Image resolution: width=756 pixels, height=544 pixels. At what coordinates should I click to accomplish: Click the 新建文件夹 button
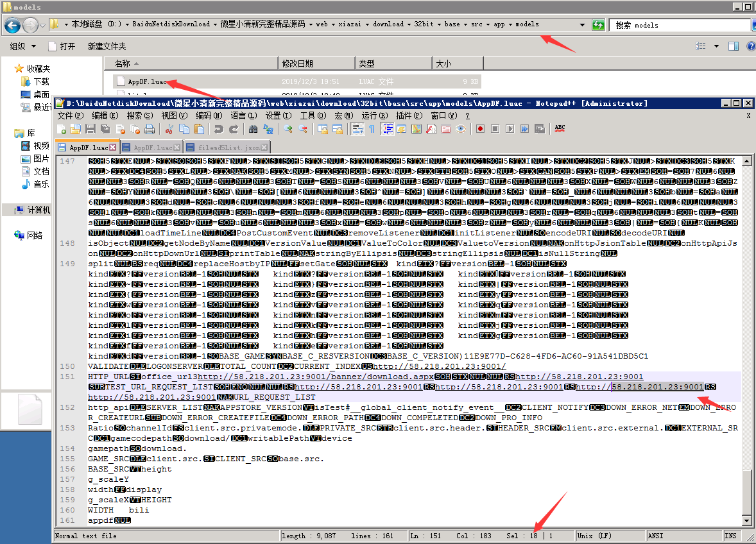pos(107,46)
